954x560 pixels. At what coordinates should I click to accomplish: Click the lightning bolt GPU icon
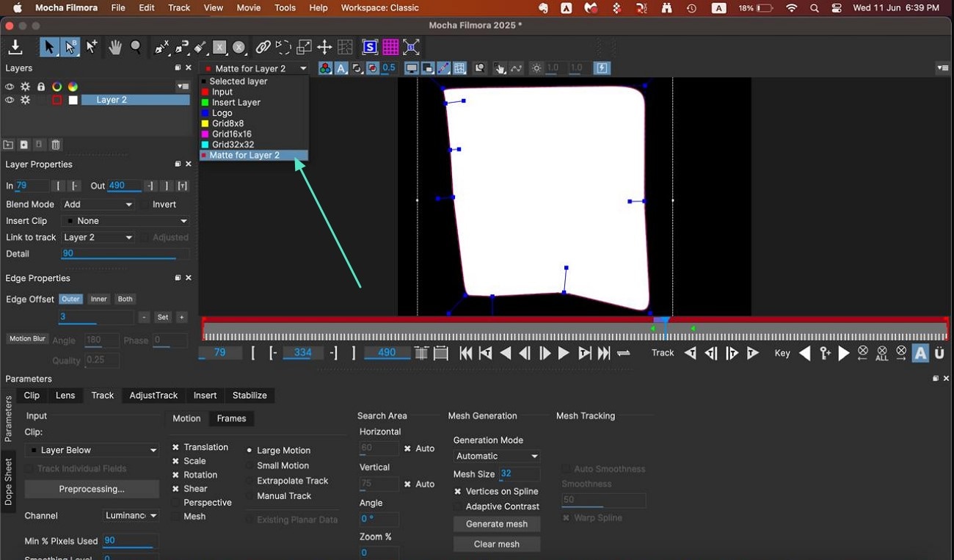pos(602,68)
